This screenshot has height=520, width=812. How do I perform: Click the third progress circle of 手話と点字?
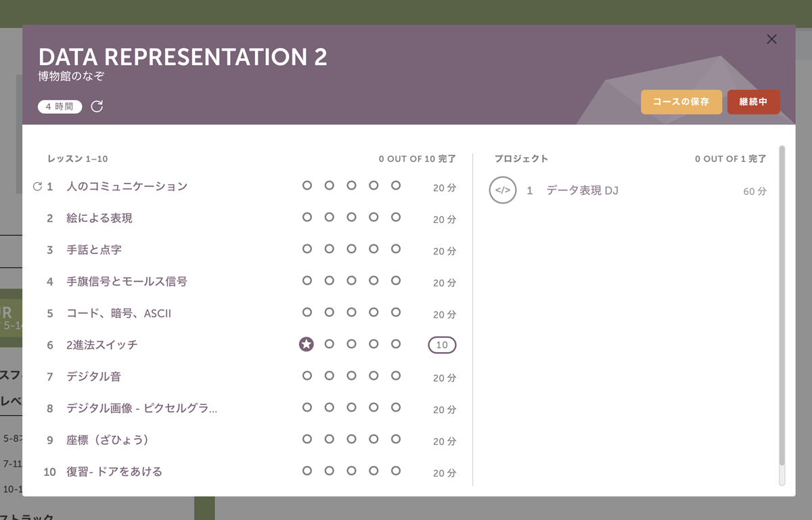[351, 248]
